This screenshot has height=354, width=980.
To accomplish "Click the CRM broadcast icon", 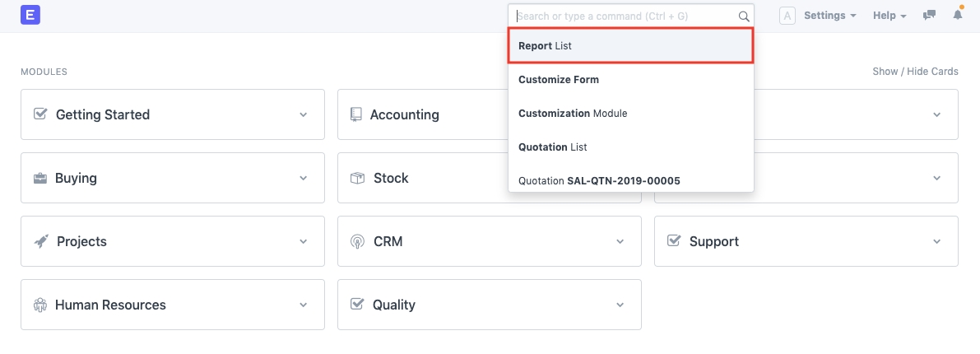I will click(x=357, y=241).
